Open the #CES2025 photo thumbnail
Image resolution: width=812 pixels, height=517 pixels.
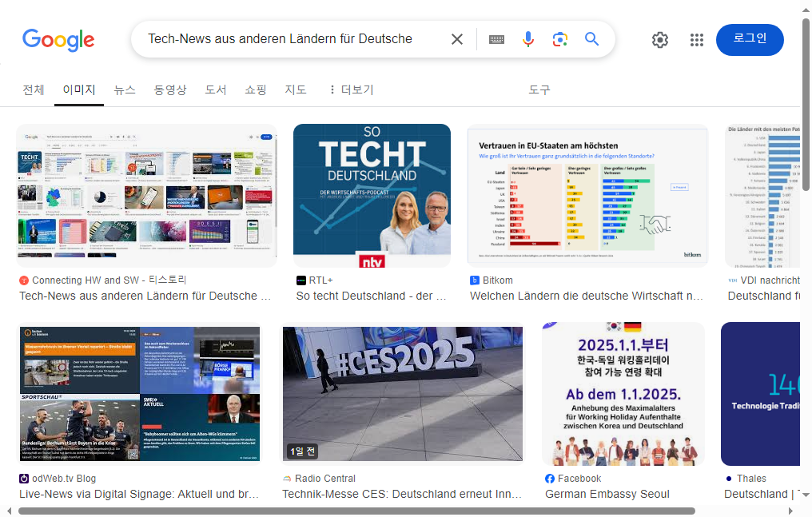point(402,394)
